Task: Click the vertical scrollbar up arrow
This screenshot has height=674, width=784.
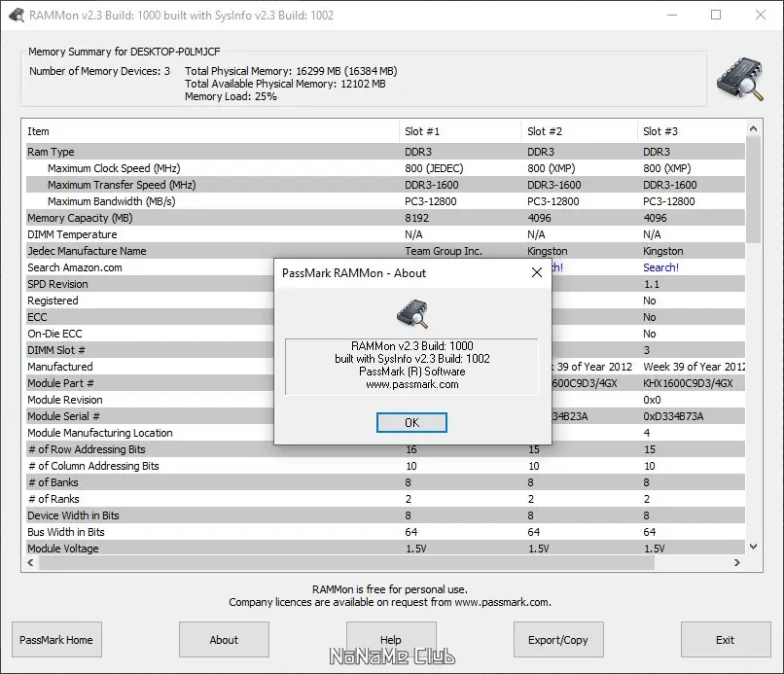Action: coord(754,129)
